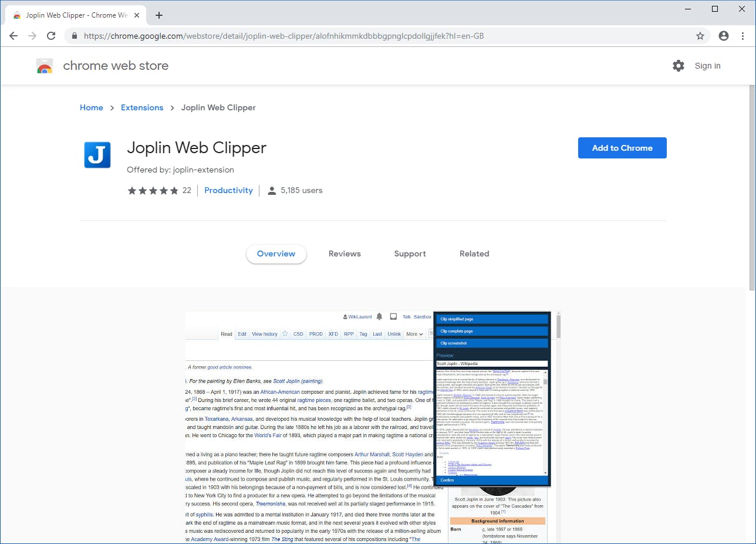
Task: Click the address bar URL field
Action: click(387, 36)
